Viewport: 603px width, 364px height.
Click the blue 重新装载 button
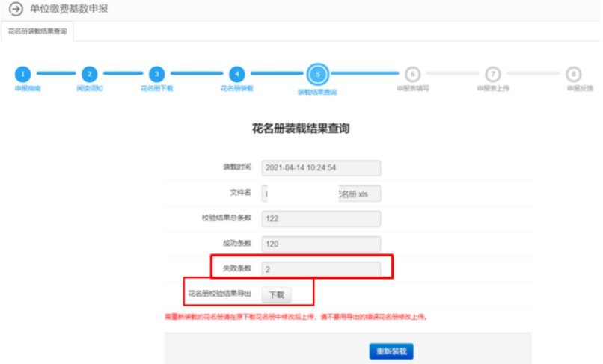click(x=391, y=351)
